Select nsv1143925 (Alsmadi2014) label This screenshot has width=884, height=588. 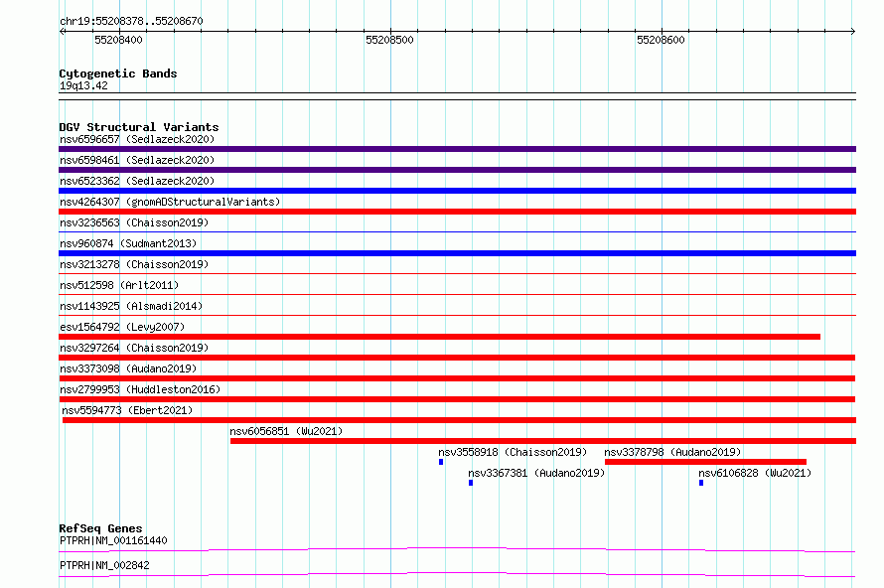click(131, 306)
